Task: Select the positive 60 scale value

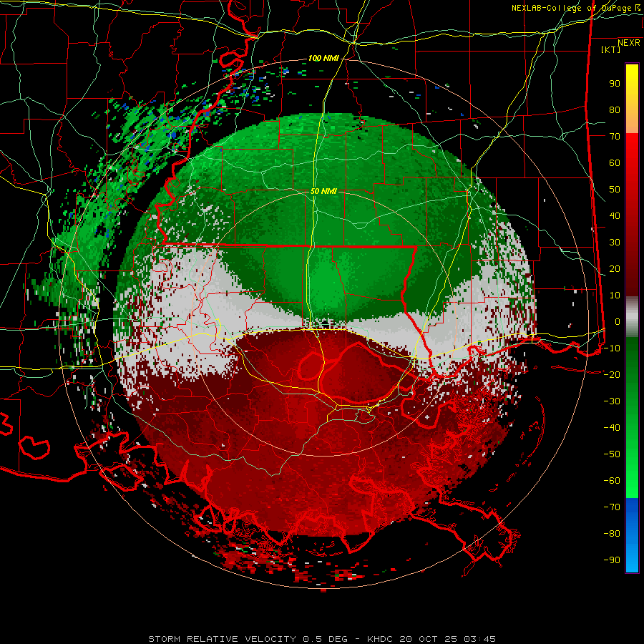Action: (615, 162)
